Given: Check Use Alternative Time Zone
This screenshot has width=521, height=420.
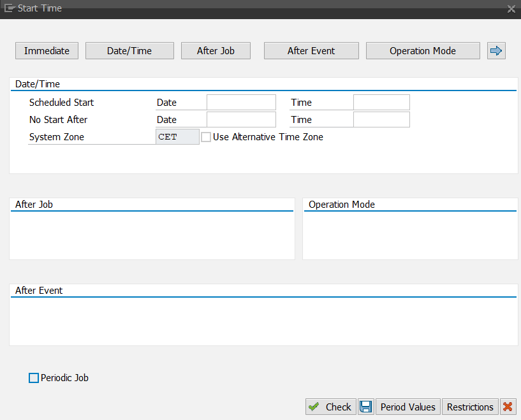Looking at the screenshot, I should point(206,136).
